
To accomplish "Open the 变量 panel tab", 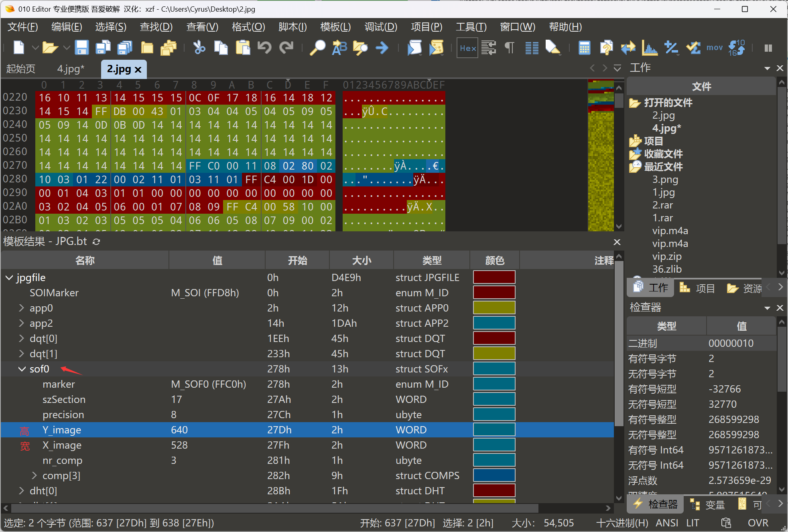I will click(709, 504).
